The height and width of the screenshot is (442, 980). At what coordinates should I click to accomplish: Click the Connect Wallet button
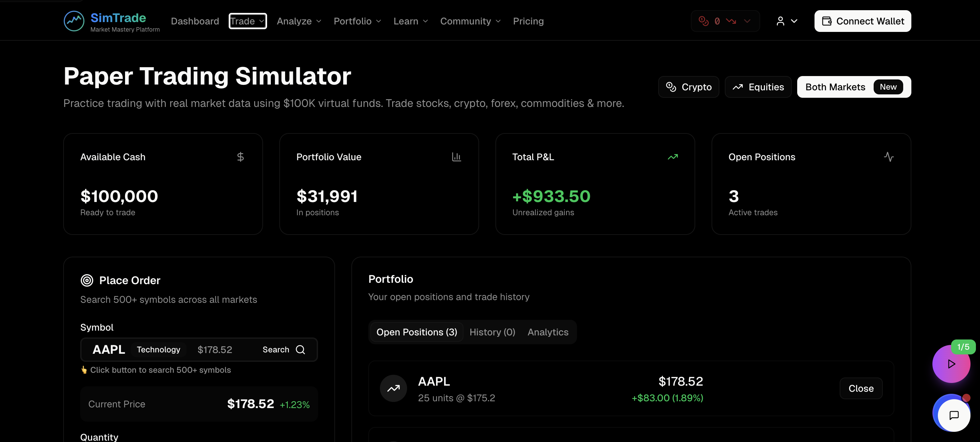point(862,21)
